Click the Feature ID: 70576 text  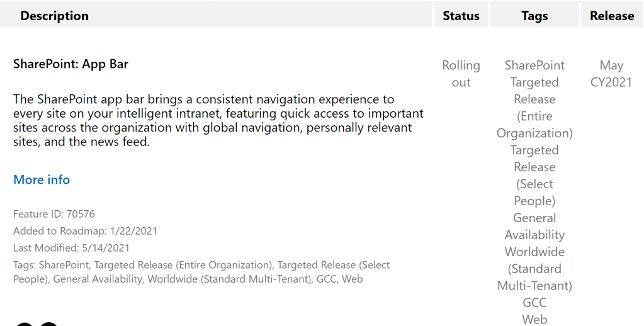click(x=54, y=214)
